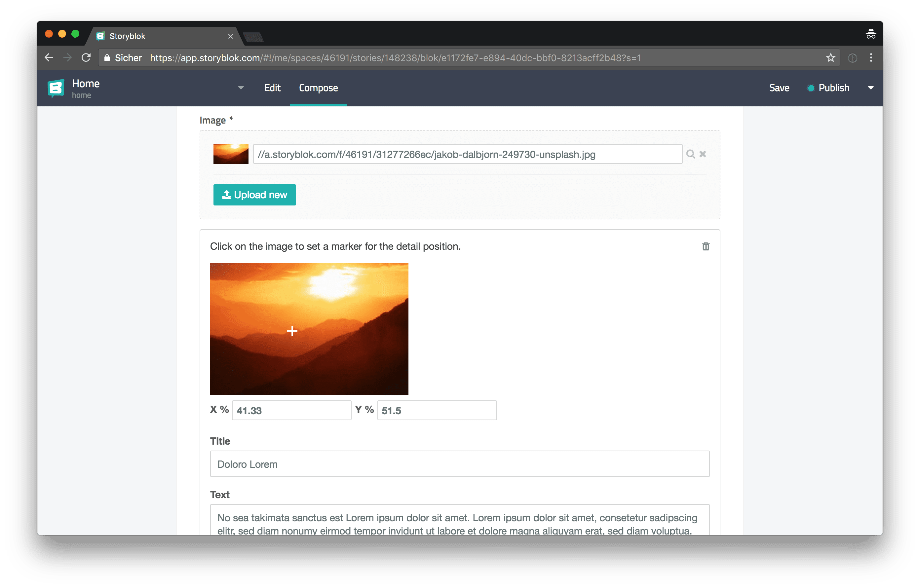This screenshot has height=588, width=920.
Task: Reload the page in browser
Action: tap(86, 58)
